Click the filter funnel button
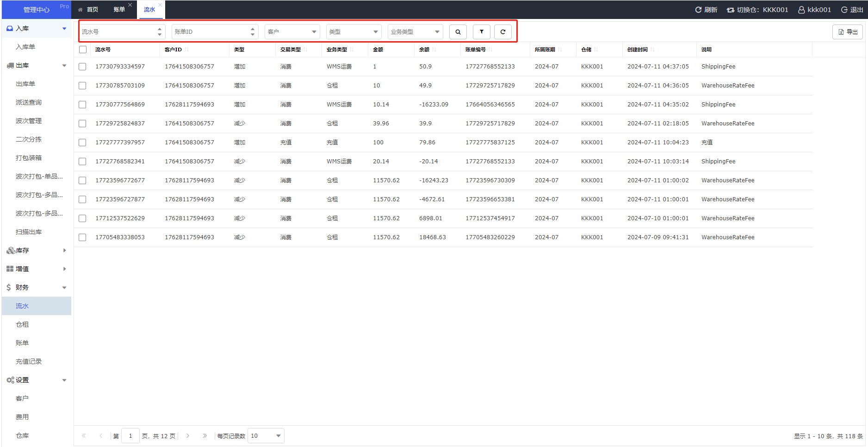The width and height of the screenshot is (868, 447). tap(481, 32)
